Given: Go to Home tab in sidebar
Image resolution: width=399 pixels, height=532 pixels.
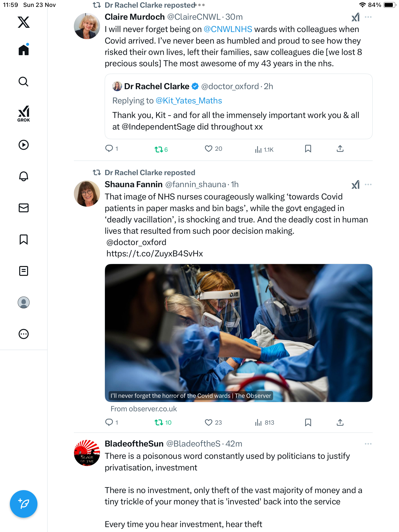Looking at the screenshot, I should point(24,50).
